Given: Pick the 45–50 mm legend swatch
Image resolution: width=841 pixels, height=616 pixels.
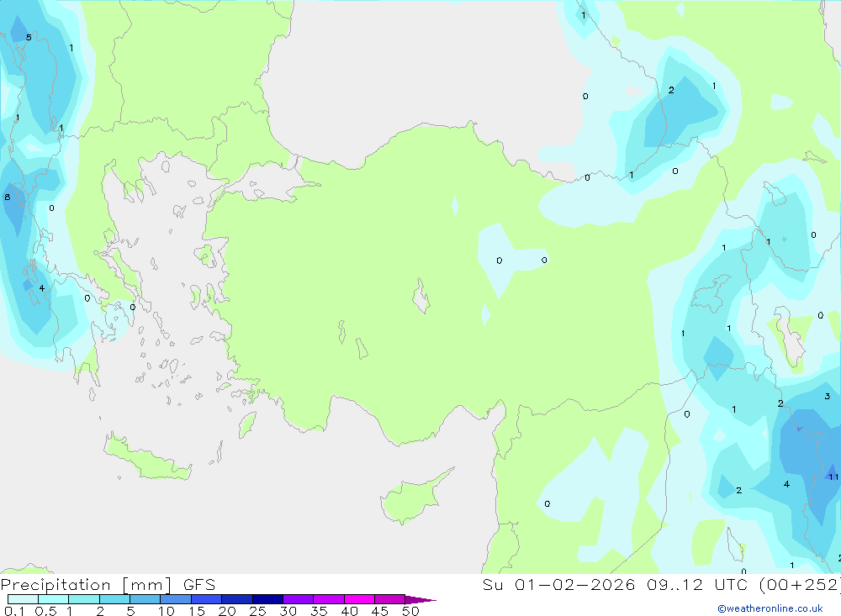Looking at the screenshot, I should pyautogui.click(x=390, y=599).
